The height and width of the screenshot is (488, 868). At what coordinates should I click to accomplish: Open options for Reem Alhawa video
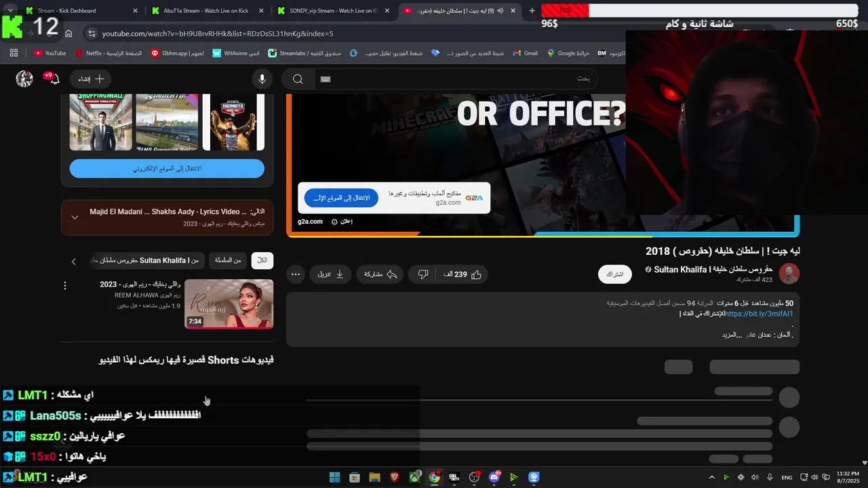click(65, 285)
